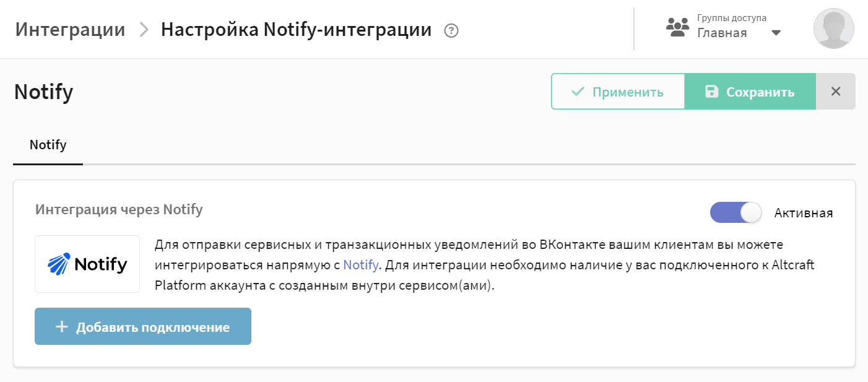Click the floppy disk icon in Сохранить

[712, 92]
